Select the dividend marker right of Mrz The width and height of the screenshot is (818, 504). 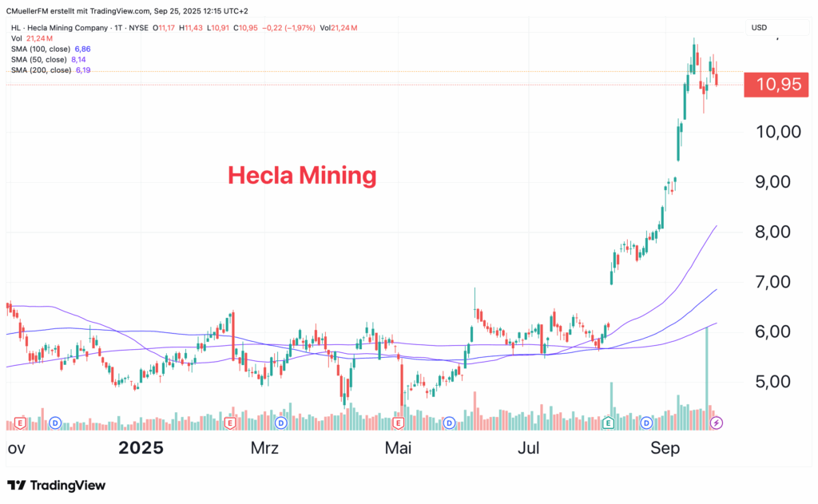coord(280,422)
